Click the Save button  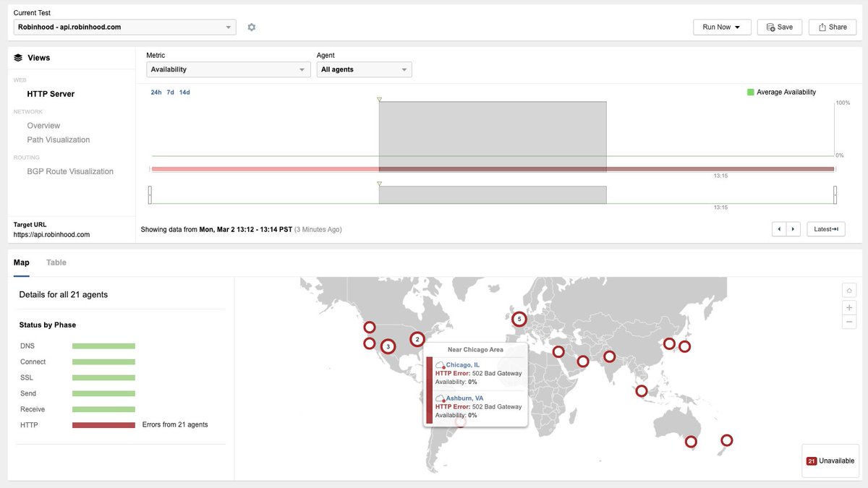(x=780, y=27)
